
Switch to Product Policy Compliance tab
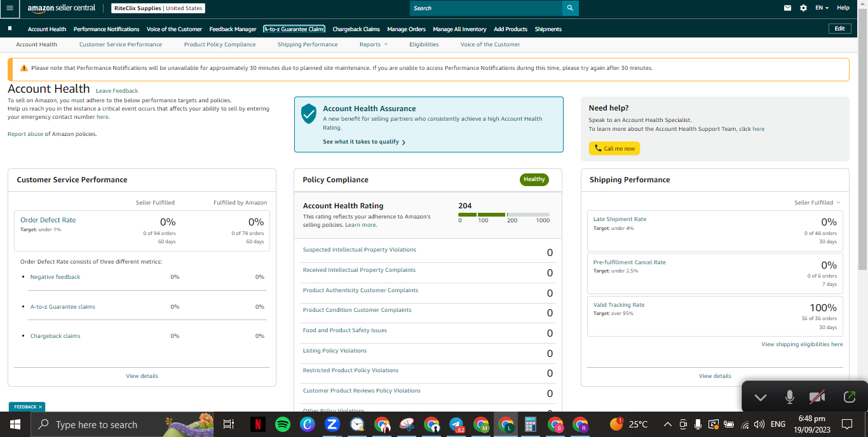point(220,44)
